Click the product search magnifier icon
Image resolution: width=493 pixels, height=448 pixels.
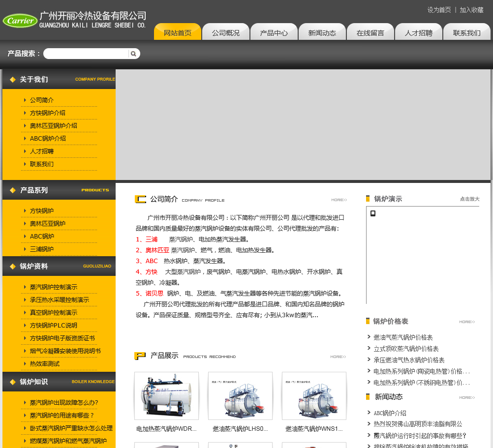pyautogui.click(x=133, y=54)
